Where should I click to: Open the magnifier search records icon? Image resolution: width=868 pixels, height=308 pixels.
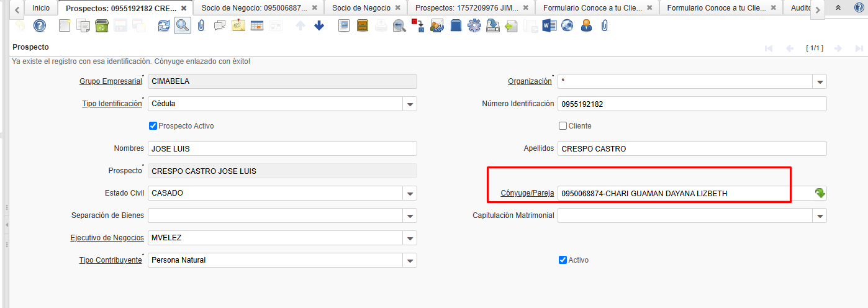(x=182, y=25)
